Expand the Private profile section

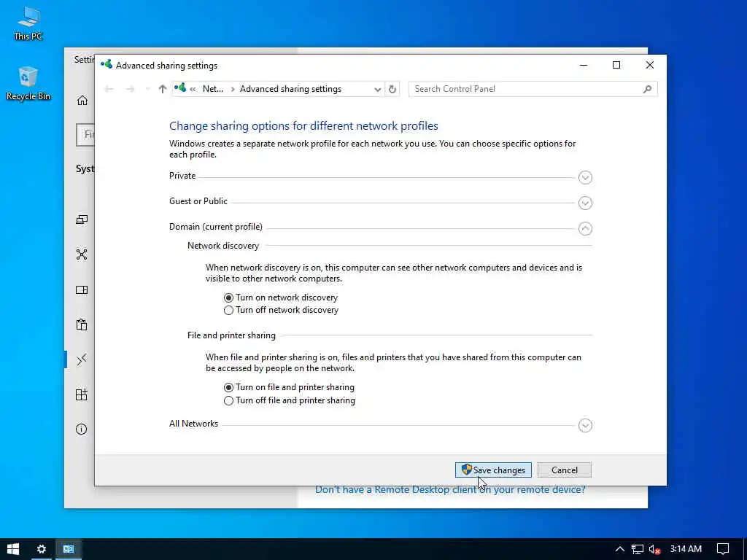(585, 178)
